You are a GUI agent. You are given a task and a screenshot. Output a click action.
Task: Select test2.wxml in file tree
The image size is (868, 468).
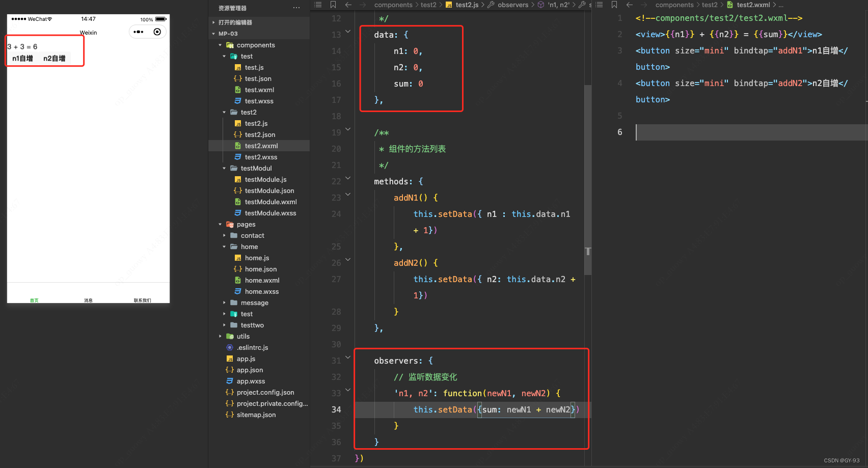tap(259, 146)
